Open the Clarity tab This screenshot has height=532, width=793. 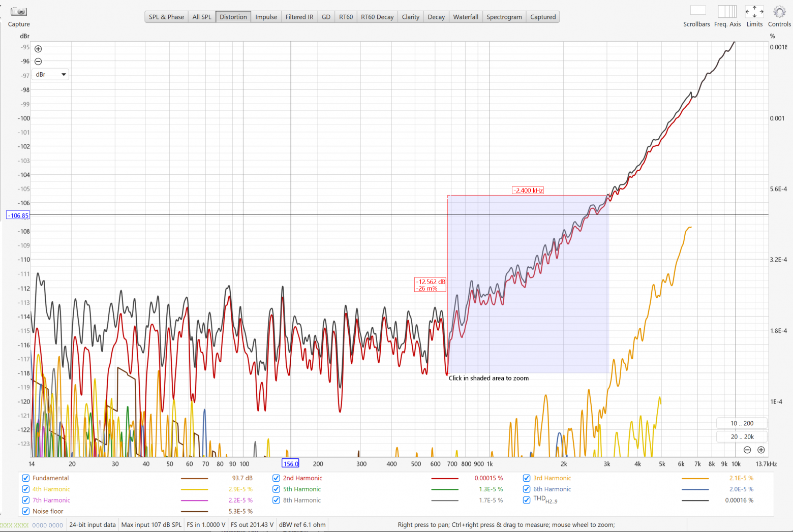click(411, 17)
